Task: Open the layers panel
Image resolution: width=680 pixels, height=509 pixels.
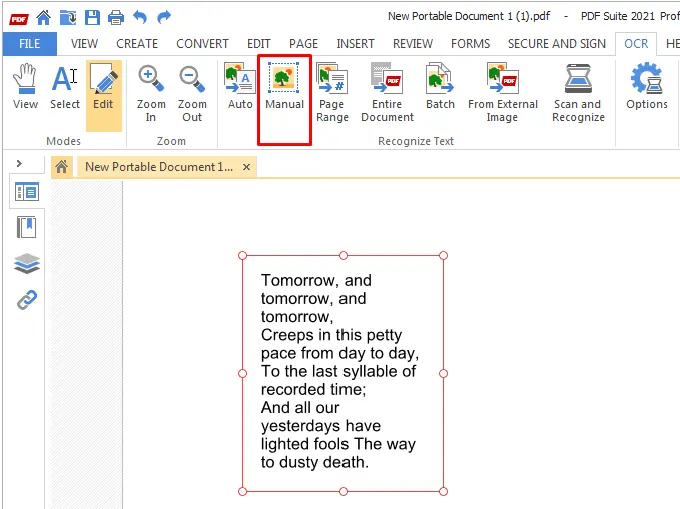Action: point(27,263)
